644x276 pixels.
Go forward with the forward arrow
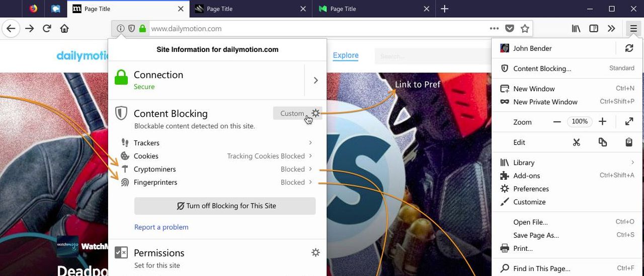pos(29,29)
